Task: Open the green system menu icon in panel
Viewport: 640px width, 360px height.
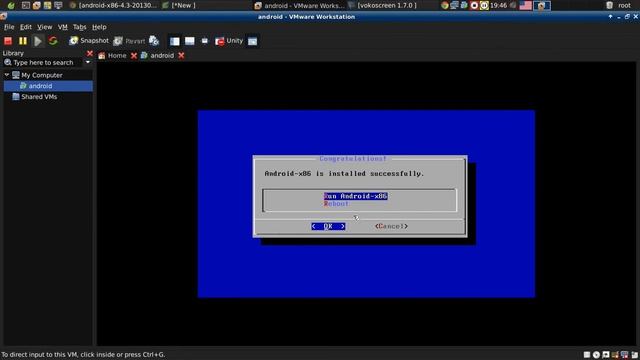Action: point(11,5)
